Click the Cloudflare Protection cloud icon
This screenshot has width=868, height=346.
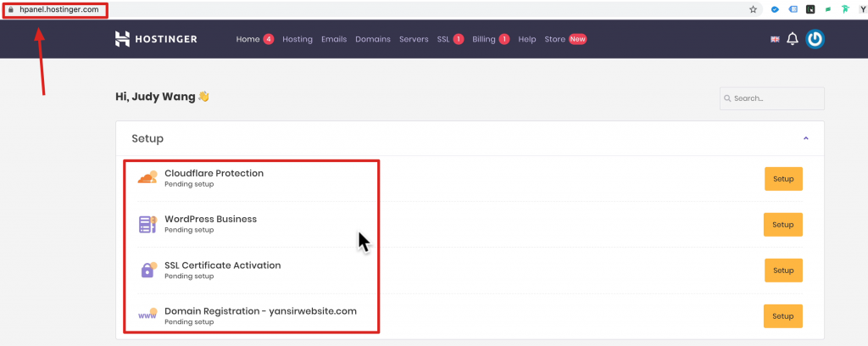pyautogui.click(x=147, y=177)
